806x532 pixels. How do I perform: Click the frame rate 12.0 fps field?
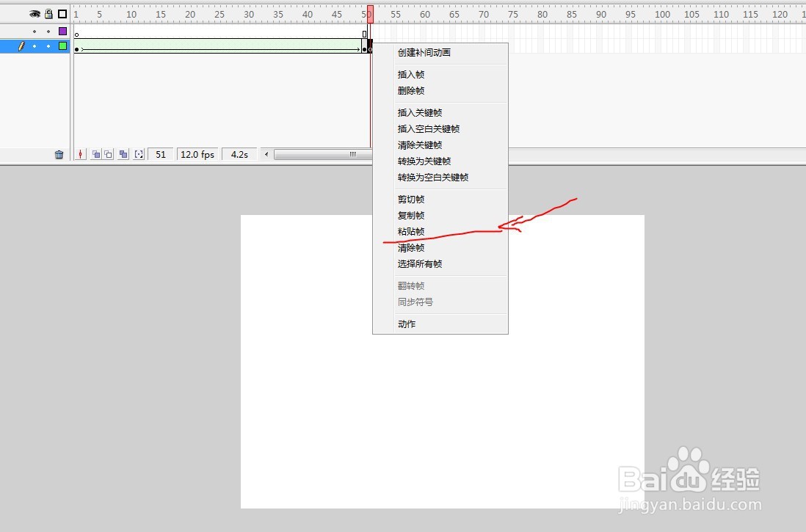[x=197, y=154]
